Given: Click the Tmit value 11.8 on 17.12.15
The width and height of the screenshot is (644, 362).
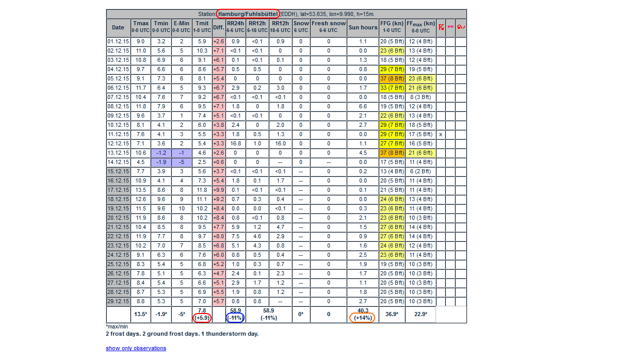Looking at the screenshot, I should (202, 190).
